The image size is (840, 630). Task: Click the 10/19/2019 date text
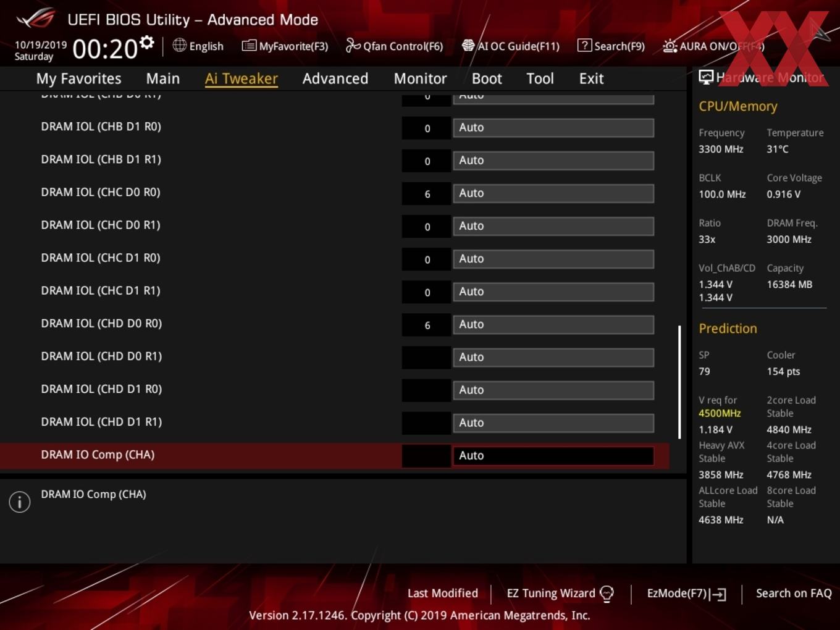coord(40,44)
